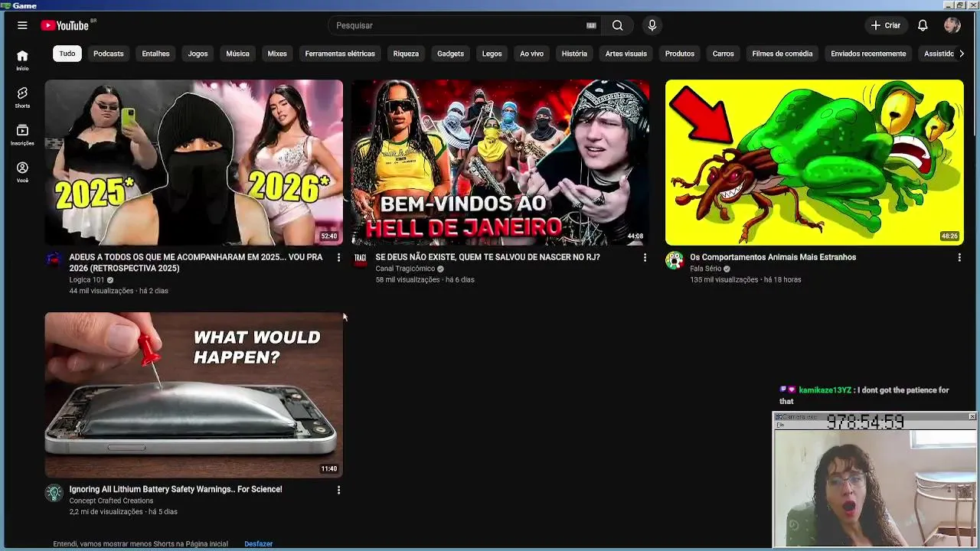Select the Filmes de comédia chip
The image size is (980, 551).
[x=782, y=54]
